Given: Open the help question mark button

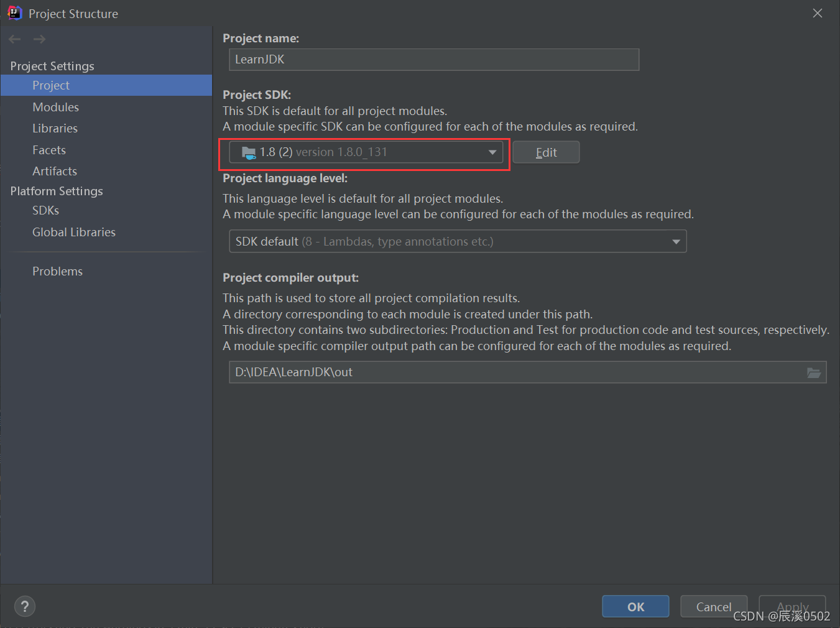Looking at the screenshot, I should [x=25, y=606].
